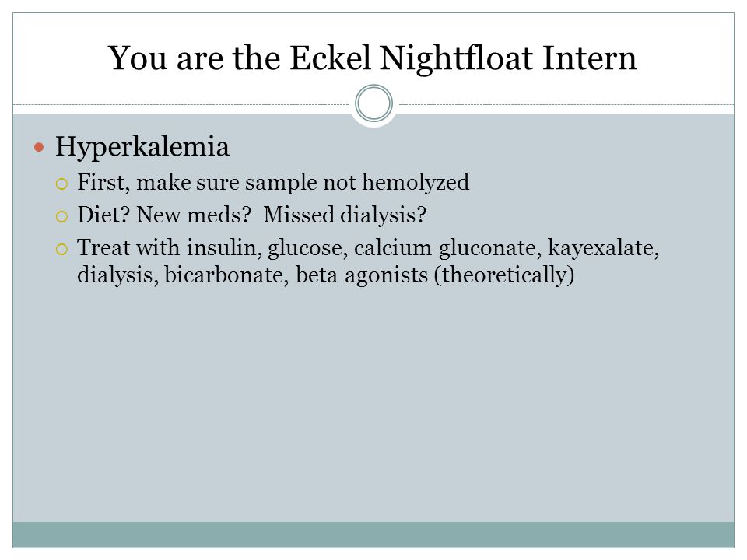Click the yellow circle bullet before 'Diet?'
This screenshot has height=560, width=747.
coord(62,217)
